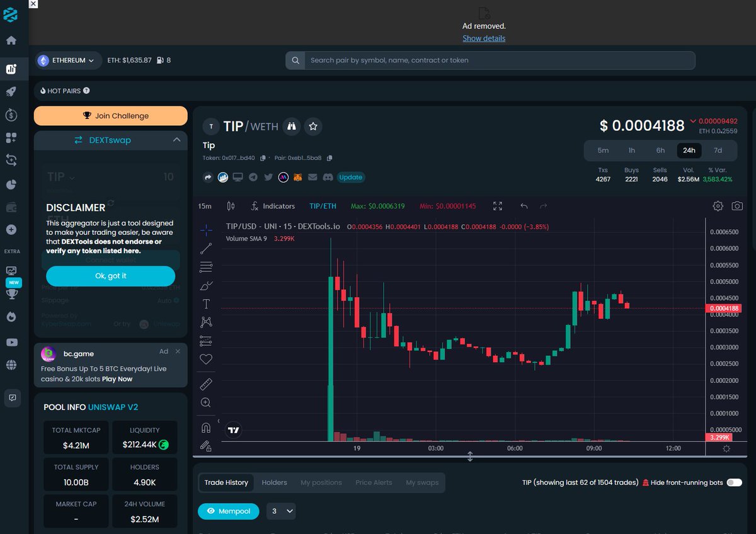Toggle the chart theme sun icon
Image resolution: width=756 pixels, height=534 pixels.
point(726,448)
